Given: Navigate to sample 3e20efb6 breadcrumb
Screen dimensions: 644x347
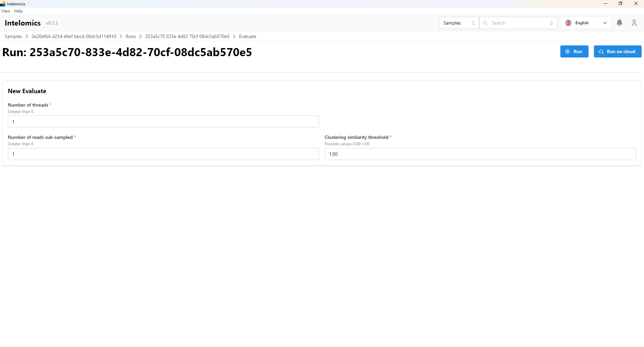Looking at the screenshot, I should coord(74,36).
